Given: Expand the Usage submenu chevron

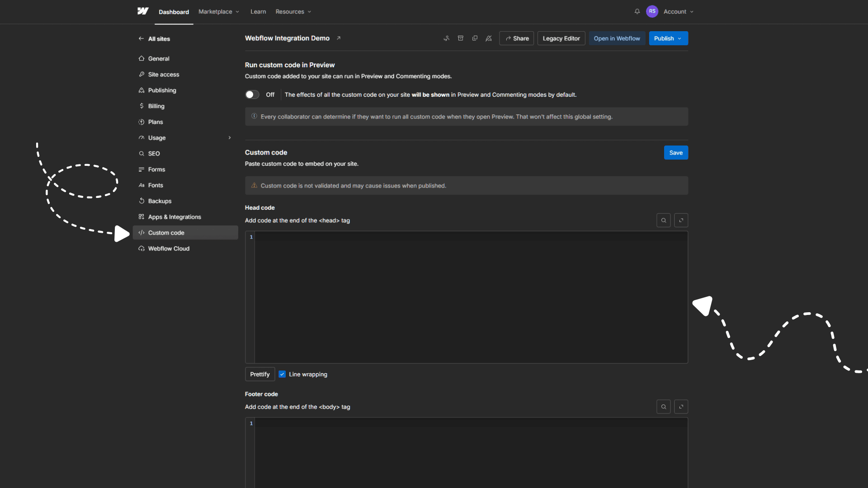Looking at the screenshot, I should pyautogui.click(x=230, y=138).
